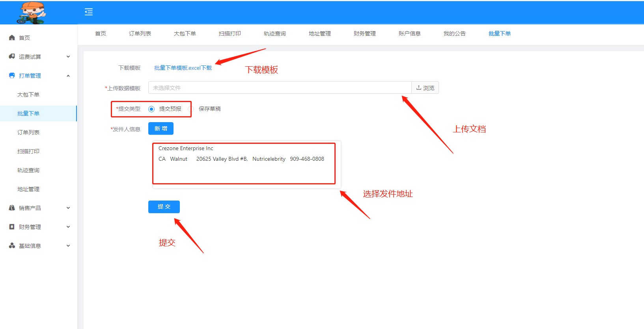This screenshot has height=329, width=644.
Task: Click the icon beside 基础信息
Action: point(12,246)
